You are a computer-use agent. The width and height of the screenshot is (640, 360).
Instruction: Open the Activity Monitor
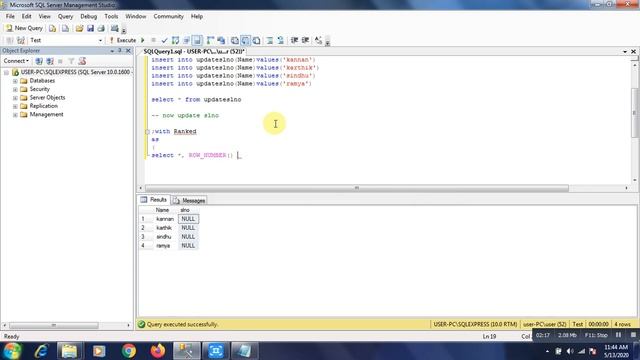click(x=115, y=28)
